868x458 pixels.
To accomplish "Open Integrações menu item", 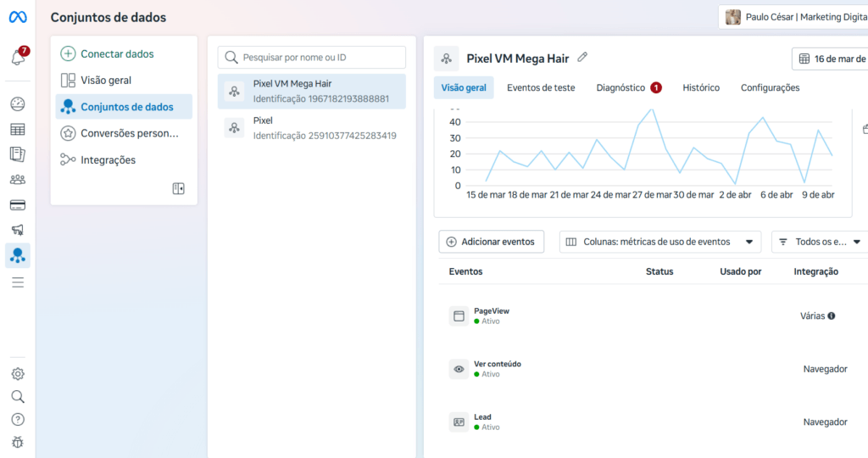I will [124, 160].
